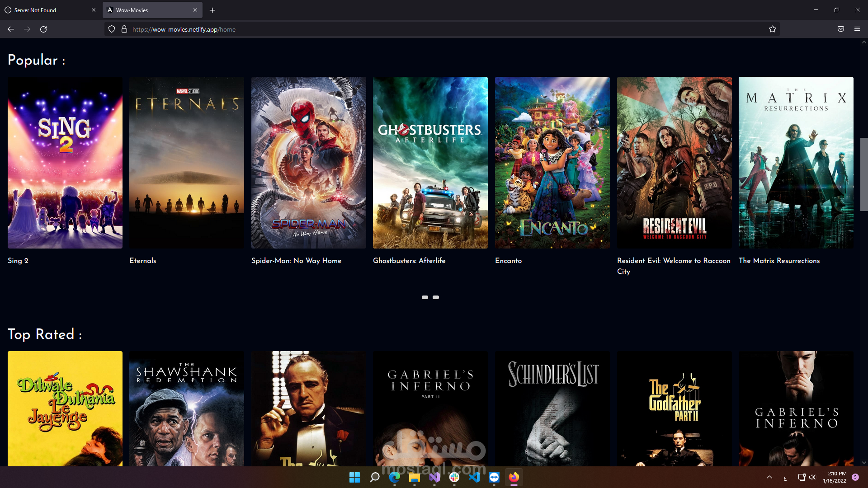Image resolution: width=868 pixels, height=488 pixels.
Task: Open tracking protection shield icon
Action: [112, 29]
